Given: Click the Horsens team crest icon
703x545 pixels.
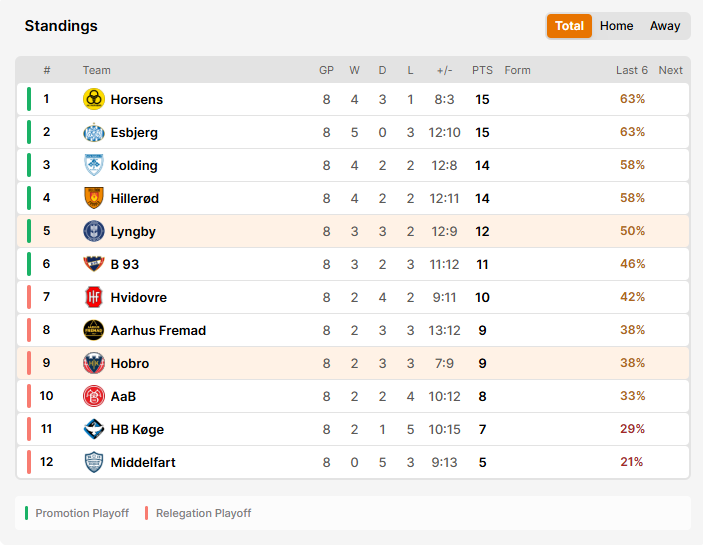Looking at the screenshot, I should tap(94, 99).
